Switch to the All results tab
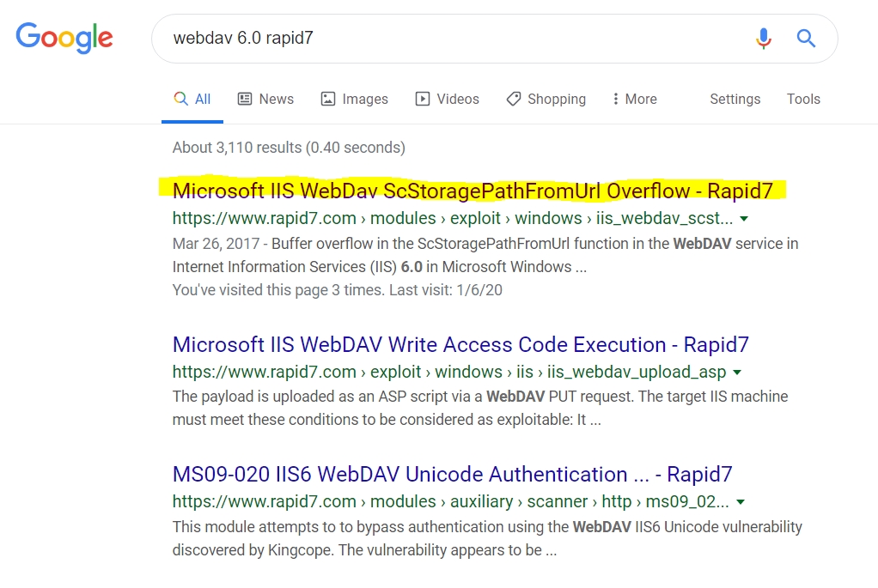Image resolution: width=878 pixels, height=588 pixels. 192,99
